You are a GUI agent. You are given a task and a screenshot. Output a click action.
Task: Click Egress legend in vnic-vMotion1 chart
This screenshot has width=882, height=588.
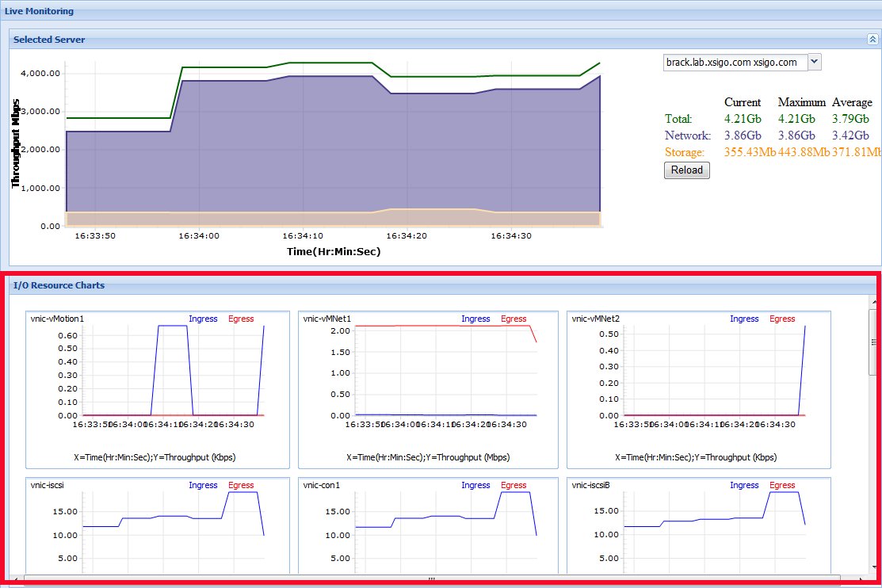click(241, 319)
